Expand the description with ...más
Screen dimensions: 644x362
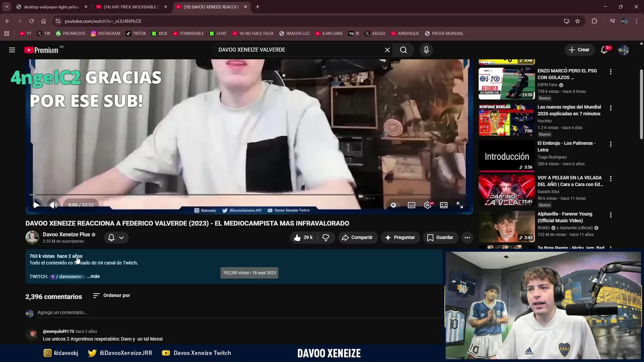pos(93,276)
